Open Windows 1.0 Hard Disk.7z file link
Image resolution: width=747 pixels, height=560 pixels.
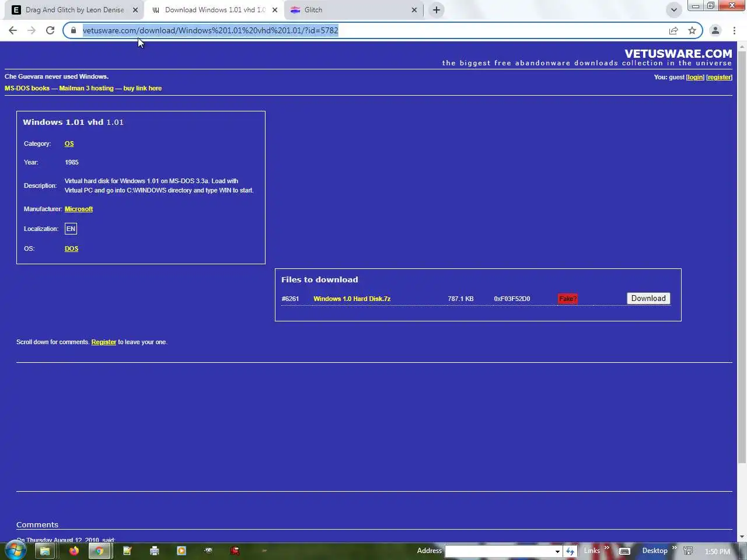(x=352, y=299)
